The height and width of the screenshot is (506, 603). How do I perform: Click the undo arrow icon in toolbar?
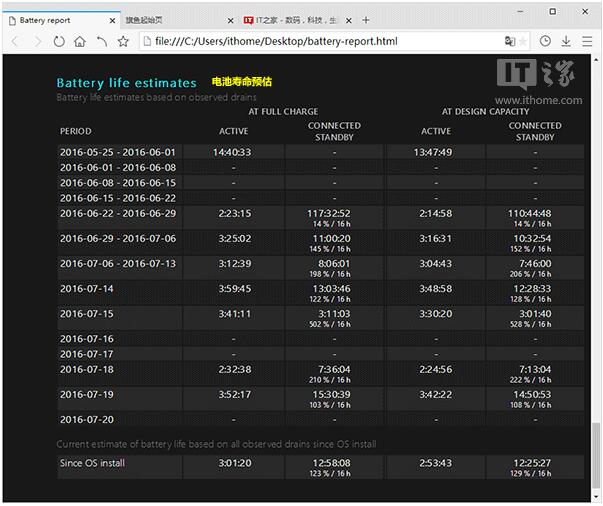101,41
